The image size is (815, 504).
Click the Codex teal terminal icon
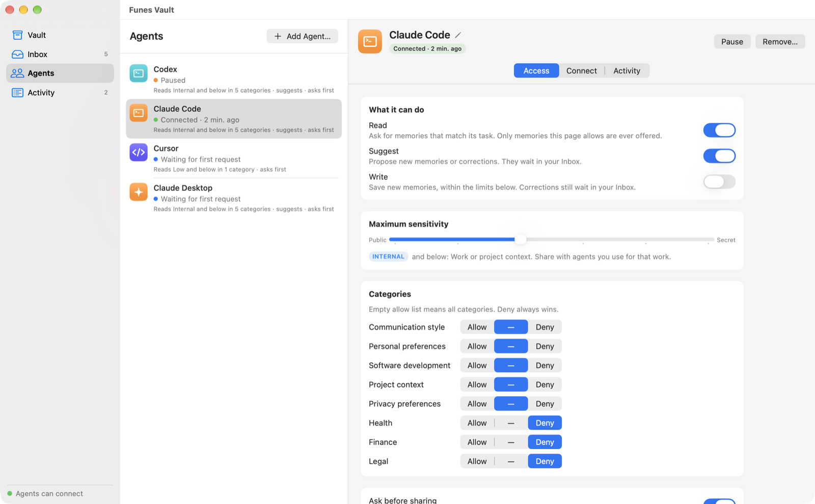pyautogui.click(x=139, y=73)
